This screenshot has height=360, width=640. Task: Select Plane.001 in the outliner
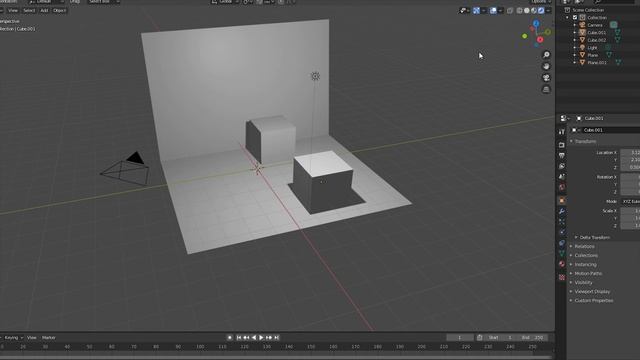pyautogui.click(x=597, y=62)
